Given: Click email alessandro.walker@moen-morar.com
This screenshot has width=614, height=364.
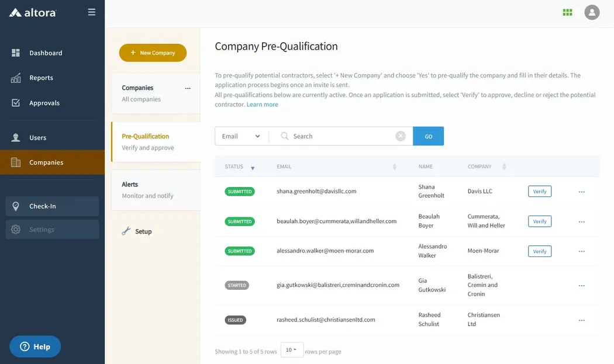Looking at the screenshot, I should click(325, 251).
